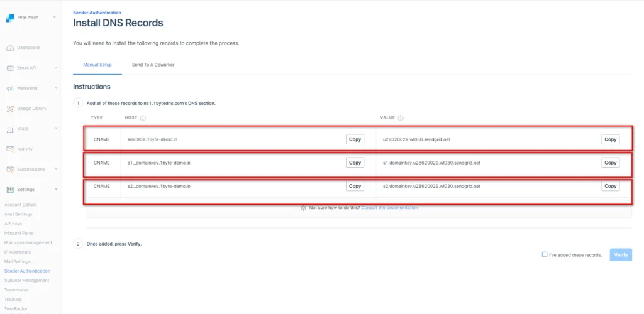The image size is (644, 314).
Task: Expand the Marketing menu chevron
Action: [56, 88]
